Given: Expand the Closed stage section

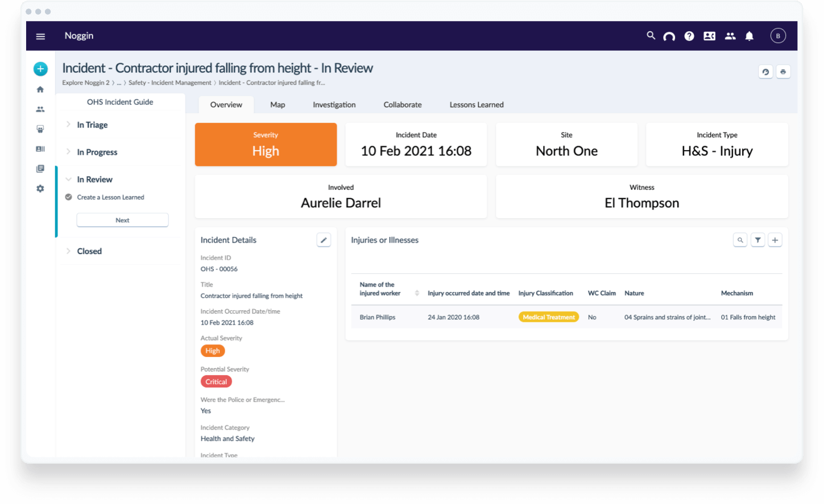Looking at the screenshot, I should click(x=89, y=251).
